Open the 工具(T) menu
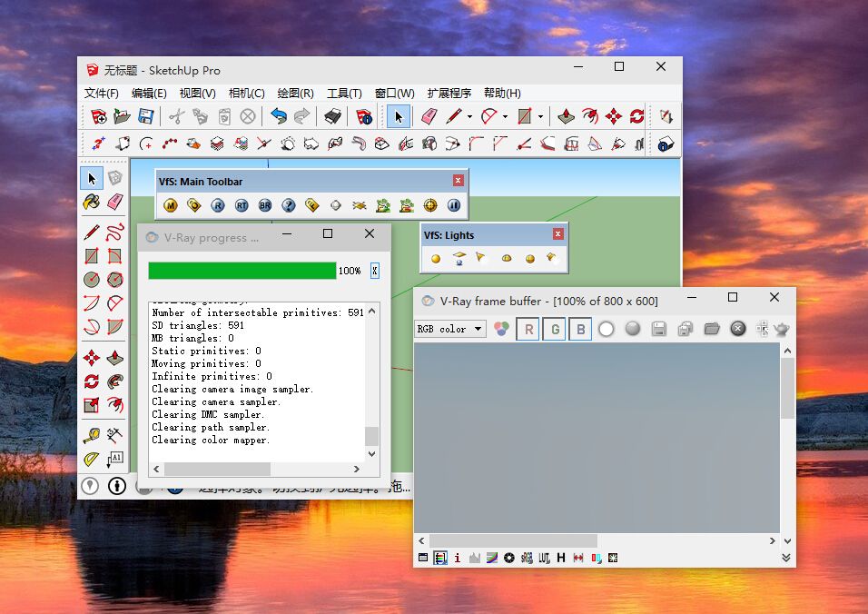The height and width of the screenshot is (614, 868). (344, 93)
